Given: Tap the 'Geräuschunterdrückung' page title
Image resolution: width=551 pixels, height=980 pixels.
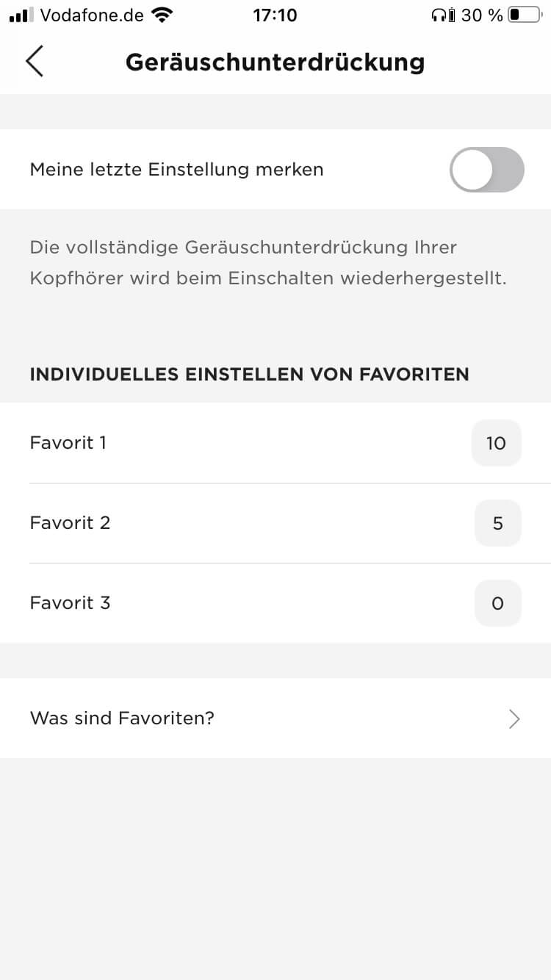Looking at the screenshot, I should click(275, 62).
